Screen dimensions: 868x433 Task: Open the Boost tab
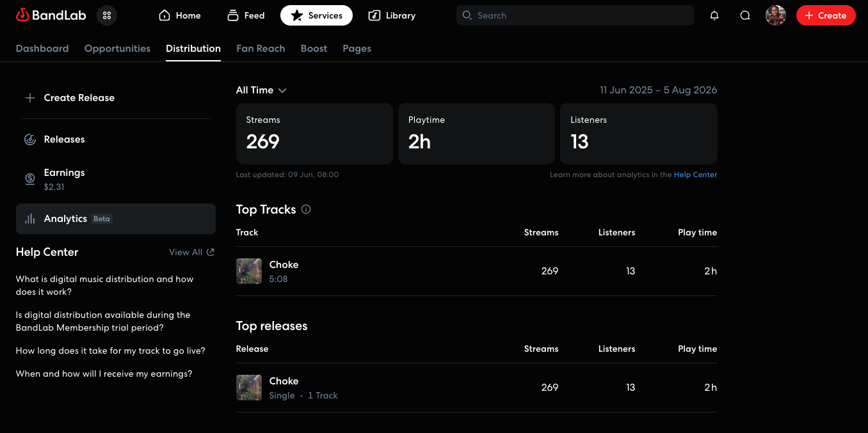[x=314, y=49]
